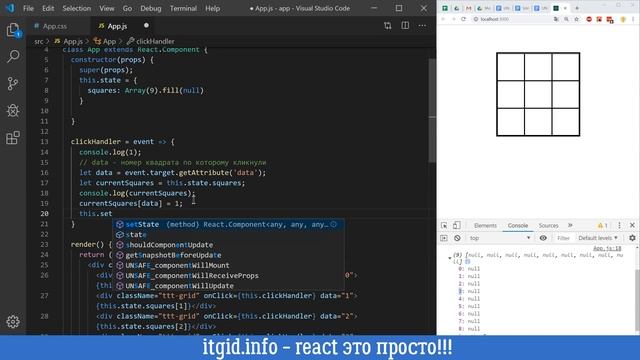Open the App.js:18 source link
Screen dimensions: 640x360
(607, 248)
